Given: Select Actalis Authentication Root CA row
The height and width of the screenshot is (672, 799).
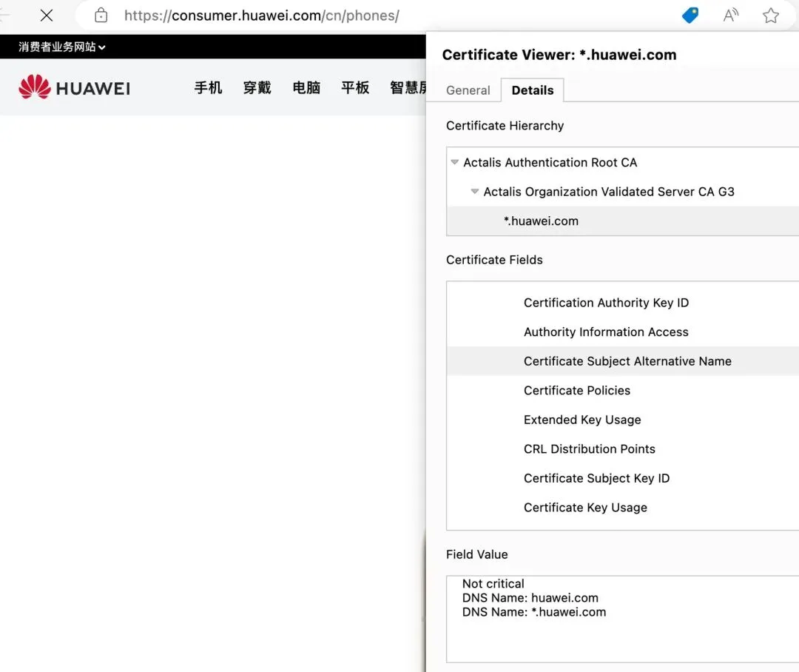Looking at the screenshot, I should click(623, 163).
